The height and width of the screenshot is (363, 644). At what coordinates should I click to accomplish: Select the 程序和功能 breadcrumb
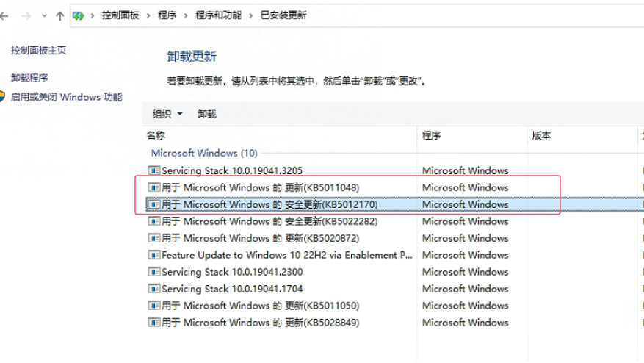point(218,15)
